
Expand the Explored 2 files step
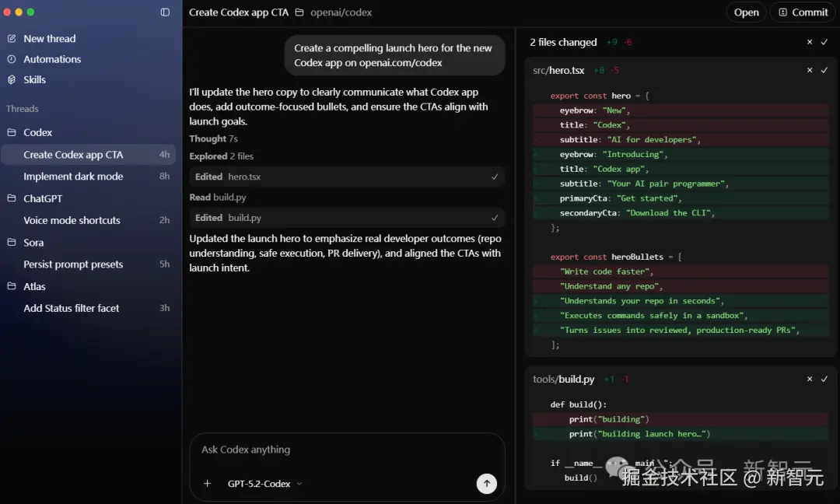coord(221,156)
